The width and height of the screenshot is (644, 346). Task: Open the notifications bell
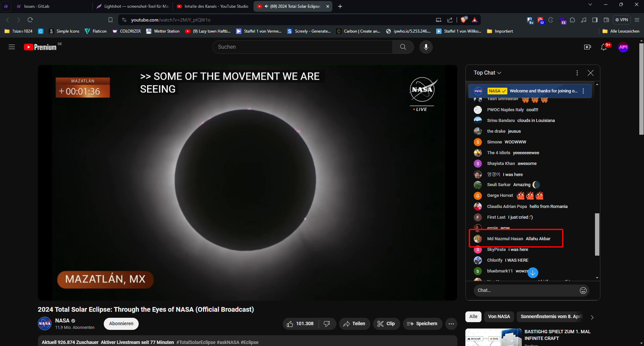pos(604,47)
